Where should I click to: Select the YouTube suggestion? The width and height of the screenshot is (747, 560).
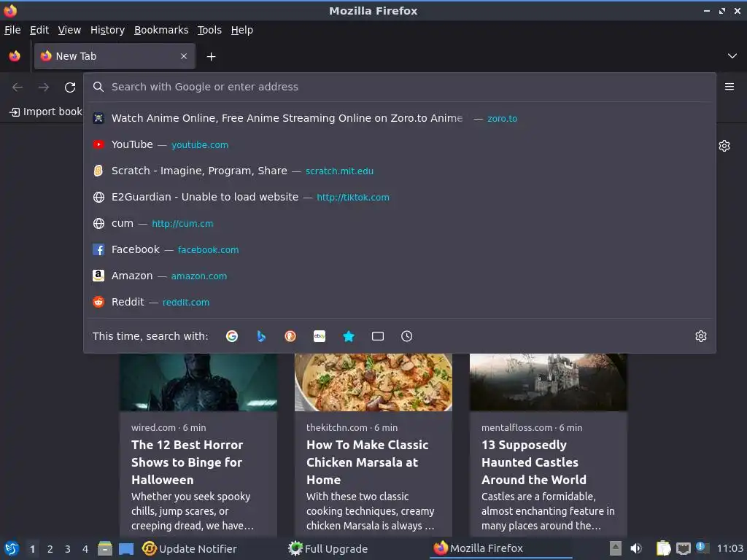(x=399, y=144)
